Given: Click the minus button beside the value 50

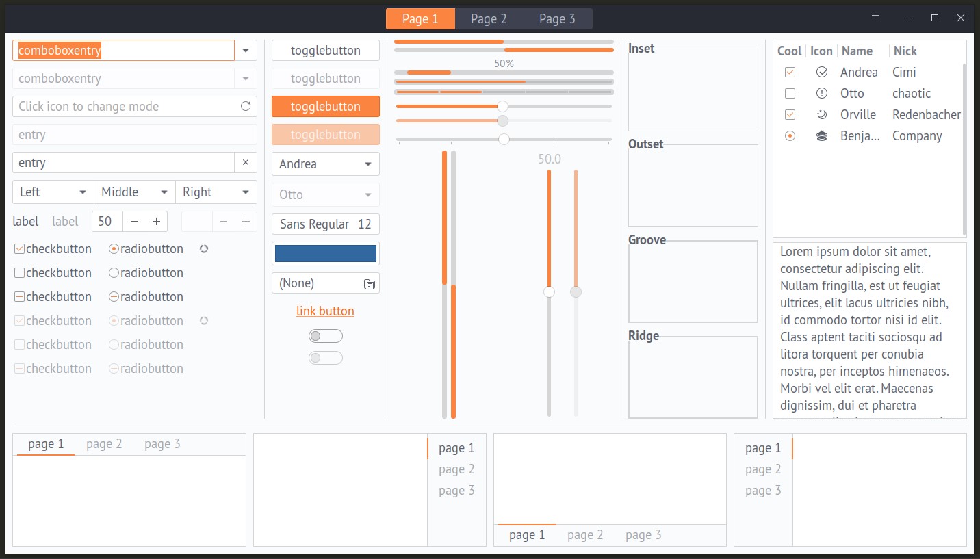Looking at the screenshot, I should [x=134, y=221].
